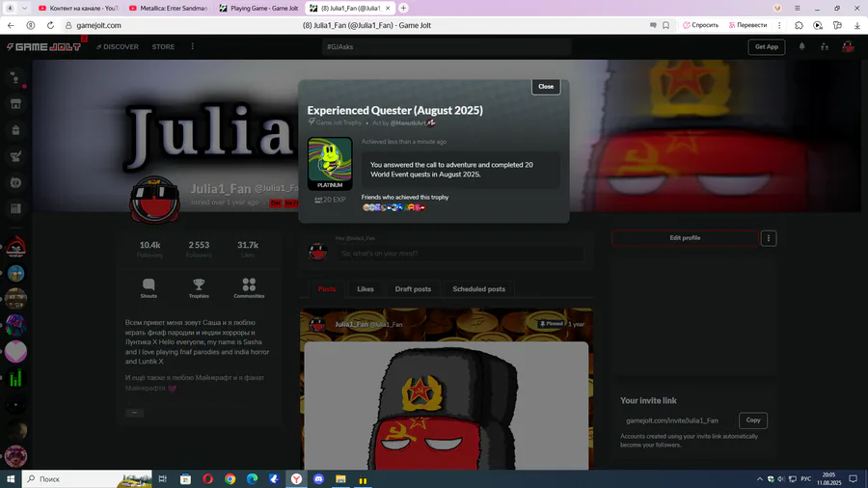Expand the profile bio with ellipsis button
This screenshot has height=488, width=868.
coord(134,413)
